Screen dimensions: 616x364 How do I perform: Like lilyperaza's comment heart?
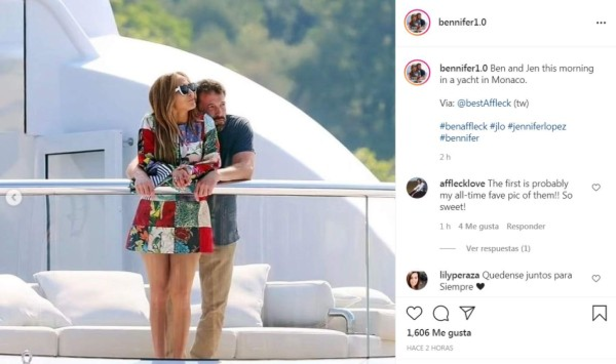click(596, 278)
